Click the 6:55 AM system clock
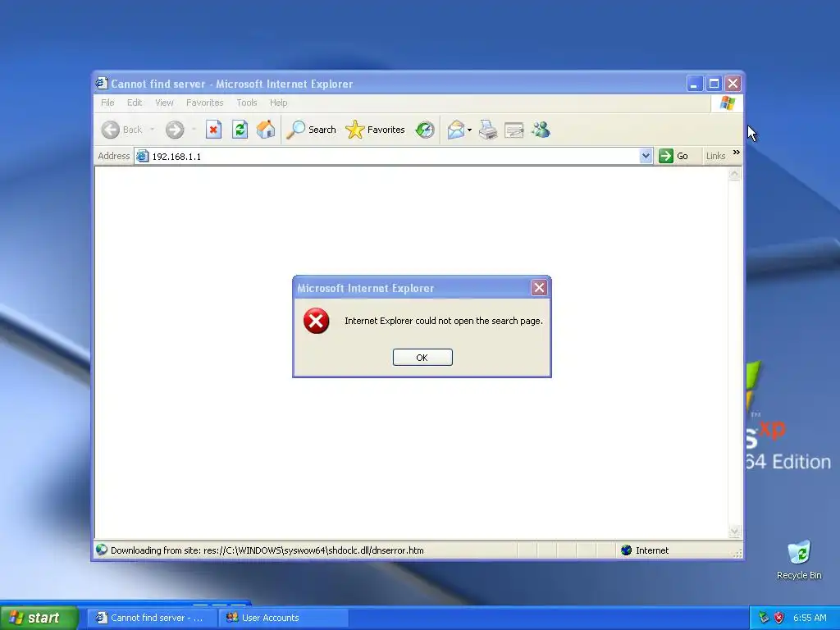Viewport: 840px width, 630px height. (x=810, y=618)
